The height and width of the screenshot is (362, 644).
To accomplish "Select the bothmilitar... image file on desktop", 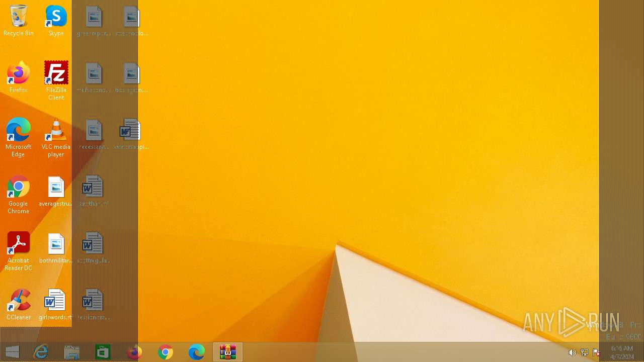I will coord(56,248).
